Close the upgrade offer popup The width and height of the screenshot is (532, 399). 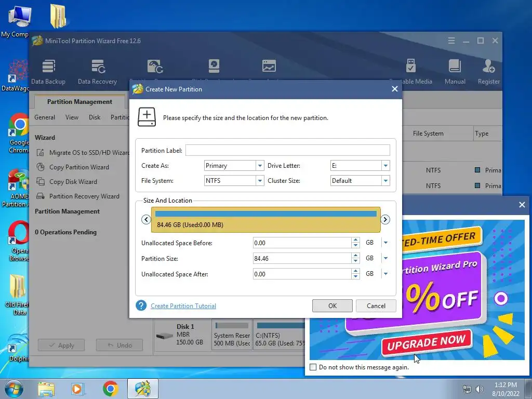coord(522,205)
